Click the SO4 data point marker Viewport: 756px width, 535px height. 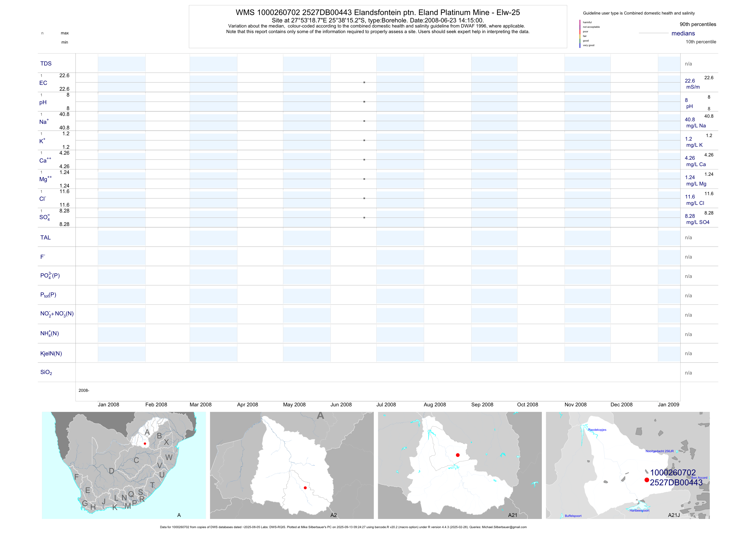364,218
